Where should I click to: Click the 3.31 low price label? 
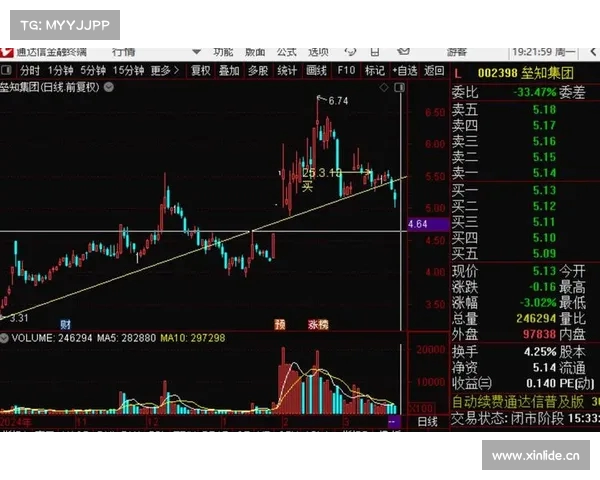pyautogui.click(x=19, y=318)
